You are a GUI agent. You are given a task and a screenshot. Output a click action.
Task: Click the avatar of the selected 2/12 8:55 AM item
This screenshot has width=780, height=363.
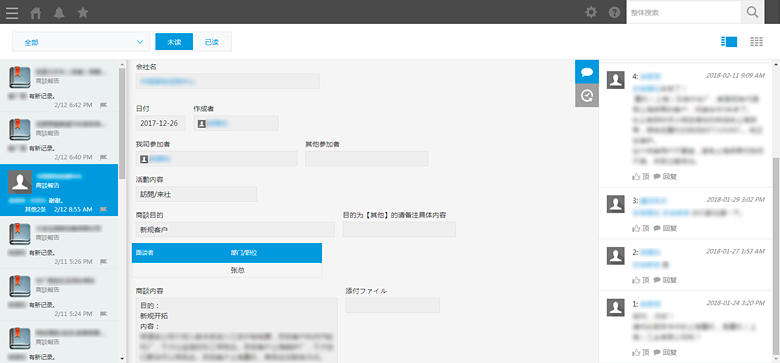click(20, 182)
